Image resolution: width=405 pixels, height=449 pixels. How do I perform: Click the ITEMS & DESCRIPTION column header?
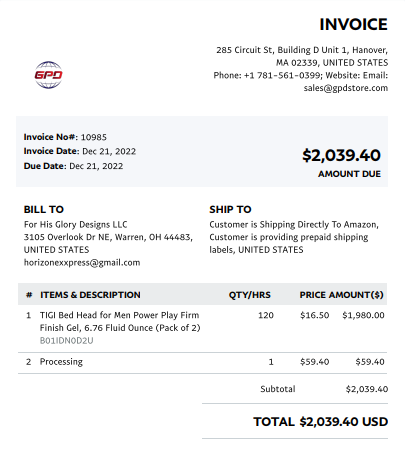(90, 295)
